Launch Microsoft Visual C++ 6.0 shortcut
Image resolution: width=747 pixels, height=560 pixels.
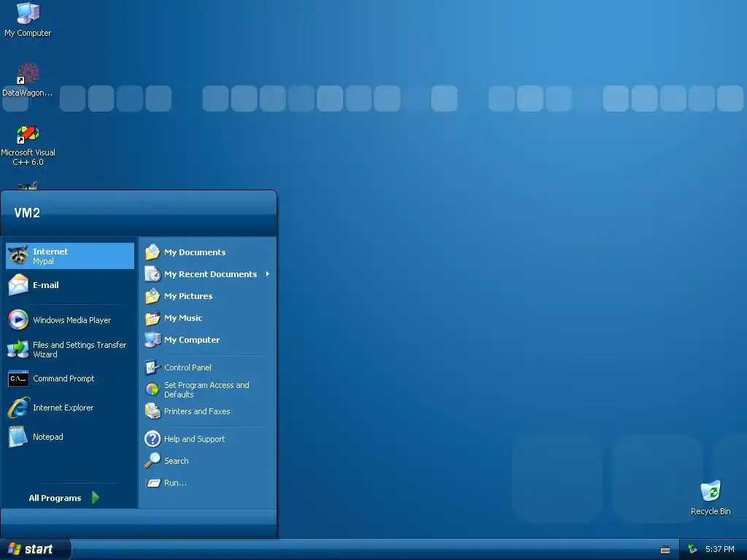click(28, 145)
